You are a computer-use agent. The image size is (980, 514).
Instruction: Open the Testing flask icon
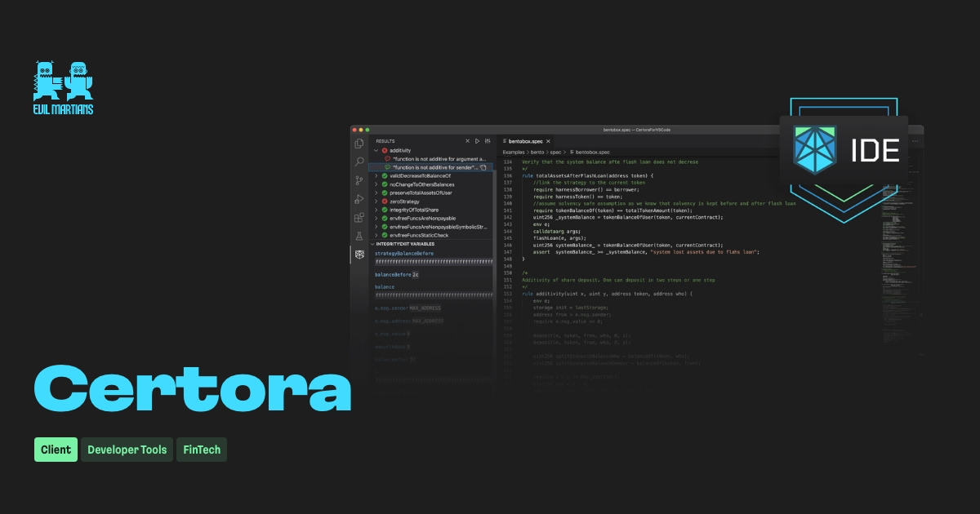tap(359, 237)
